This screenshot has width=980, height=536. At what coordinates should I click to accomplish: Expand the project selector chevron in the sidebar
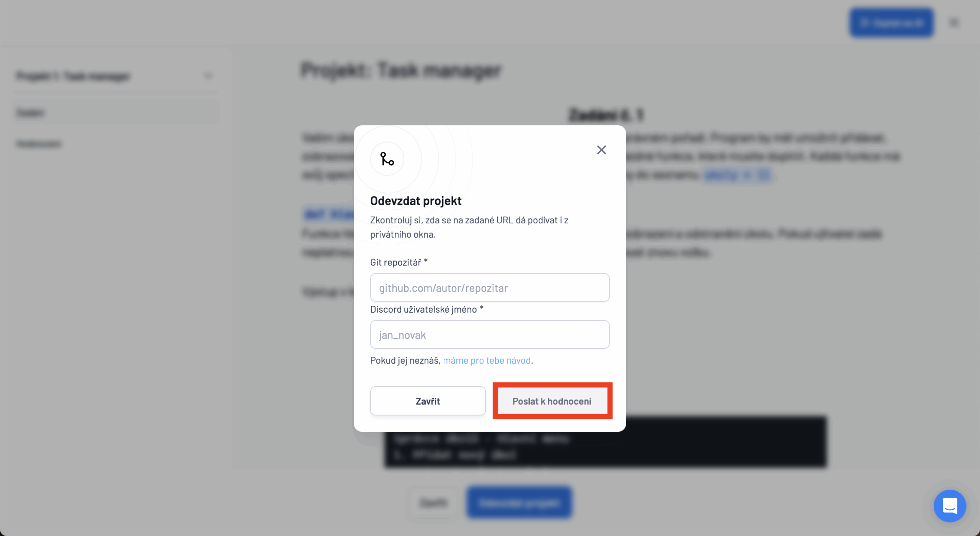(208, 76)
